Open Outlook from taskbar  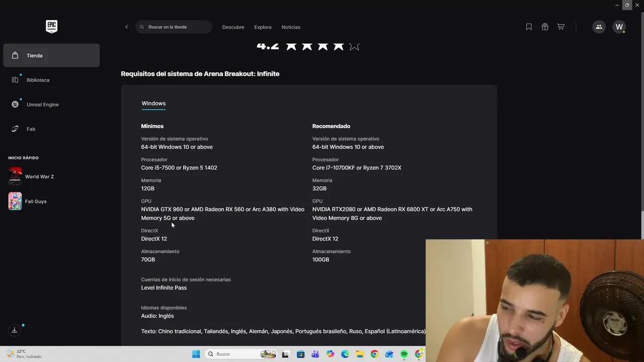pos(389,354)
